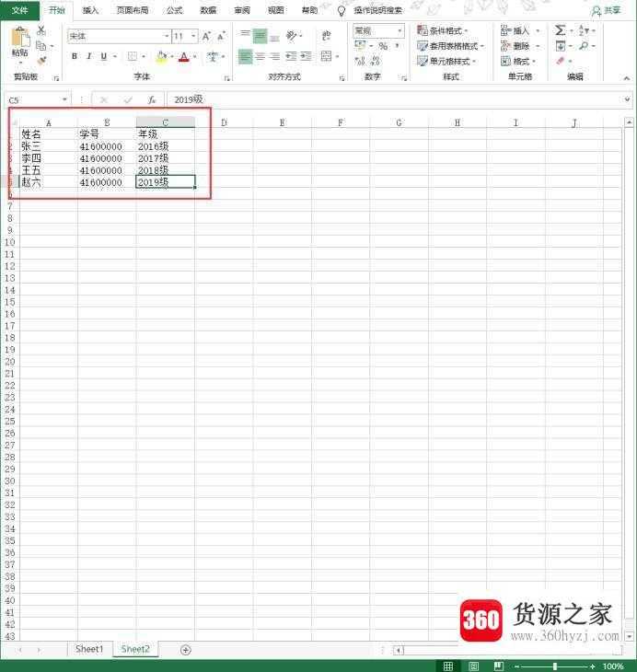Viewport: 637px width, 672px height.
Task: Open the File (文件) tab
Action: pyautogui.click(x=19, y=10)
